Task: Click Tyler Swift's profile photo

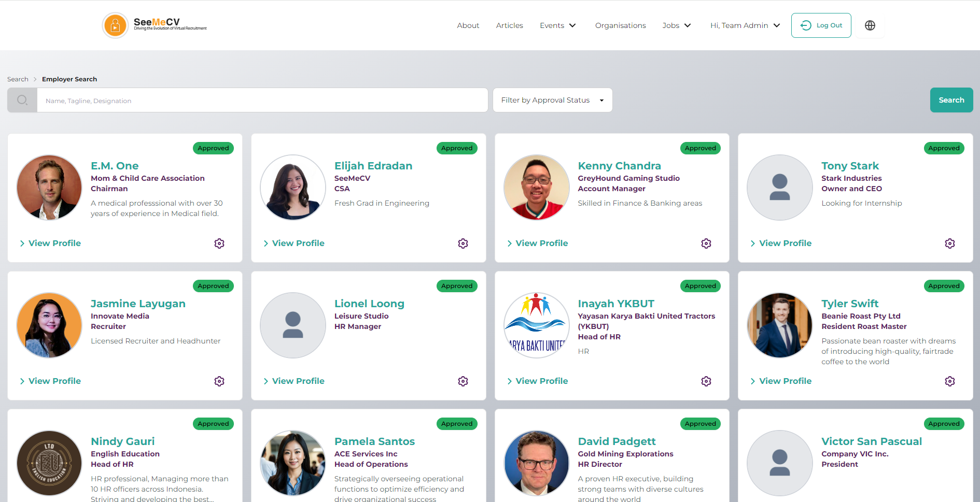Action: click(x=780, y=325)
